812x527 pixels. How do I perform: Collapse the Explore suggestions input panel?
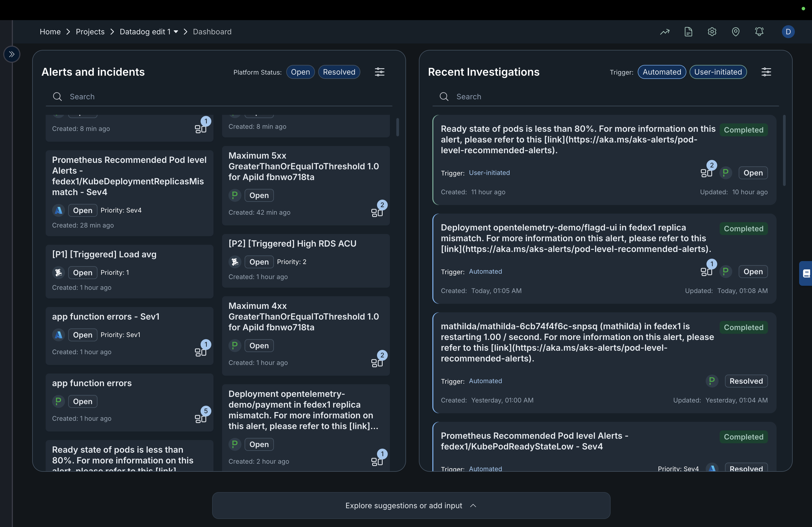pos(473,506)
